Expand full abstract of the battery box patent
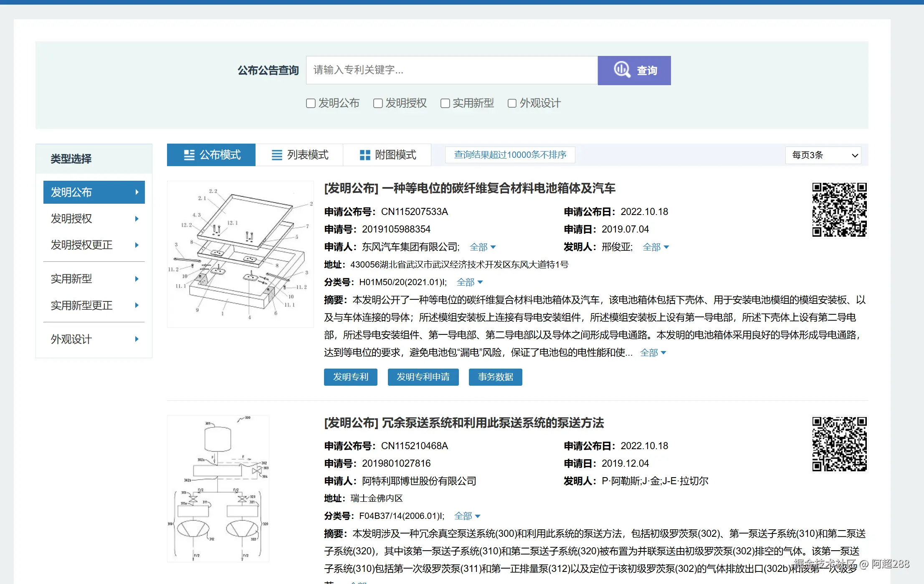This screenshot has width=924, height=584. [653, 353]
